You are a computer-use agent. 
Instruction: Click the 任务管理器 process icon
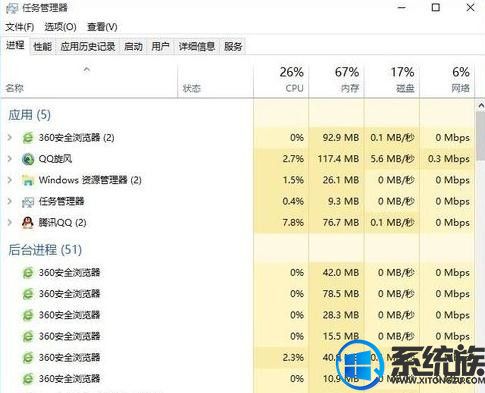[x=28, y=201]
